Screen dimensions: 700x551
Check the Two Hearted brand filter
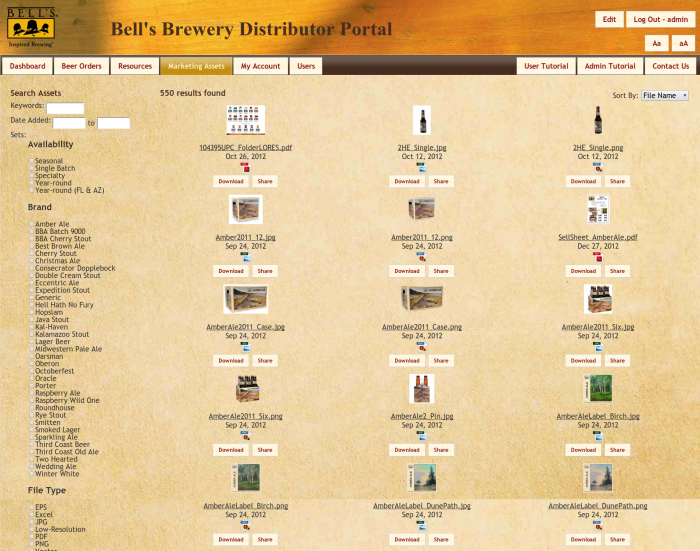click(x=32, y=459)
